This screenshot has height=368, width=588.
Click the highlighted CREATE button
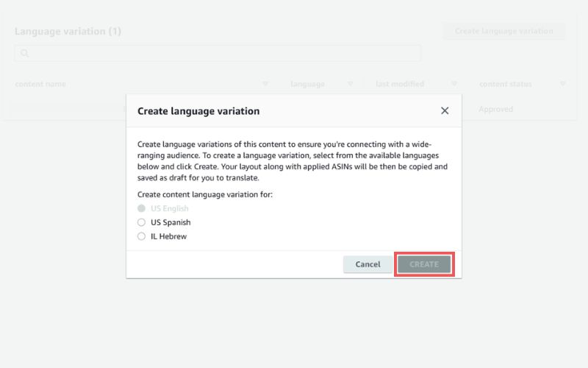[x=424, y=264]
